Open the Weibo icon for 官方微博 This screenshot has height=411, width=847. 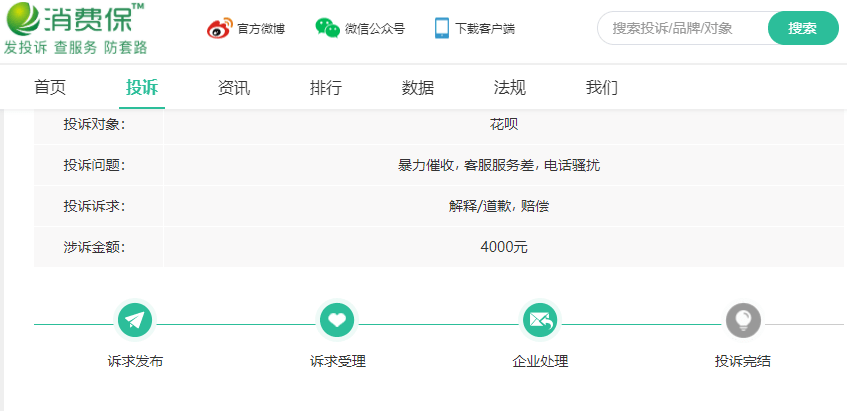[x=219, y=28]
